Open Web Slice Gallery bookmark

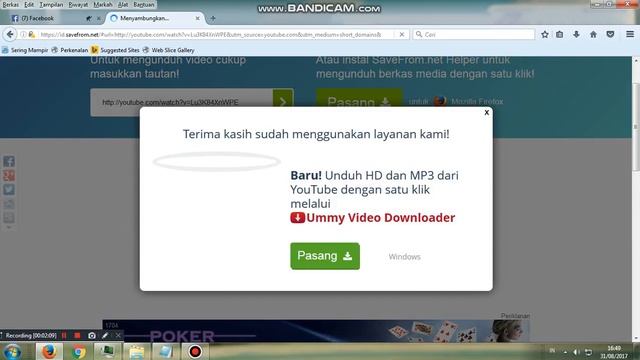click(169, 50)
